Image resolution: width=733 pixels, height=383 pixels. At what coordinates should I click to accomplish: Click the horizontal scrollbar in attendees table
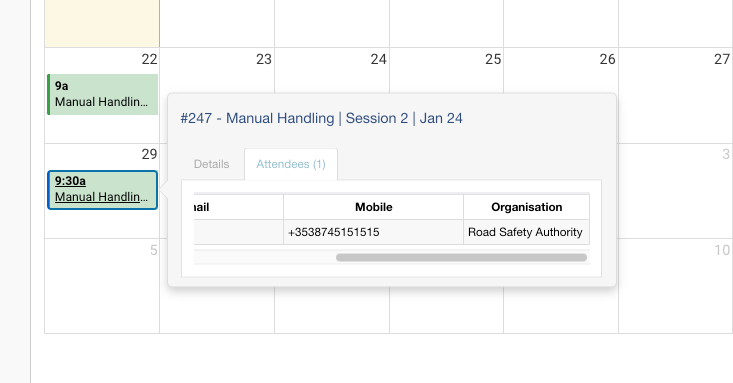(461, 258)
